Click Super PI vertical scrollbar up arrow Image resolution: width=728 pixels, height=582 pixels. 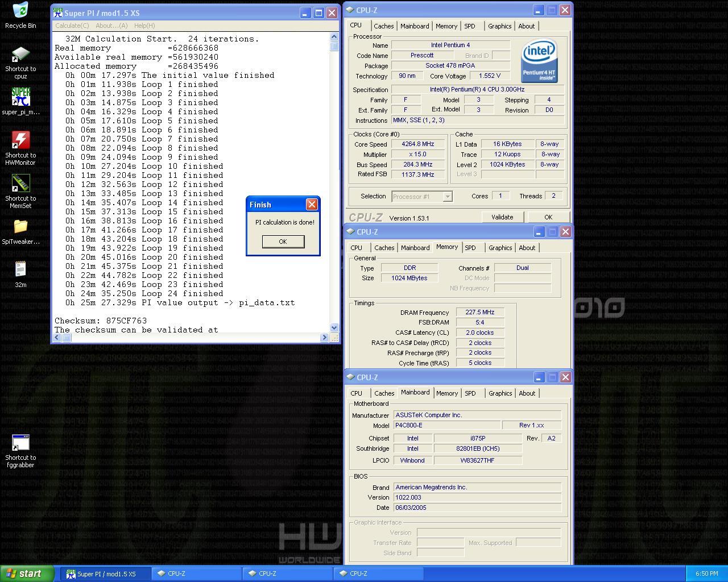(334, 36)
